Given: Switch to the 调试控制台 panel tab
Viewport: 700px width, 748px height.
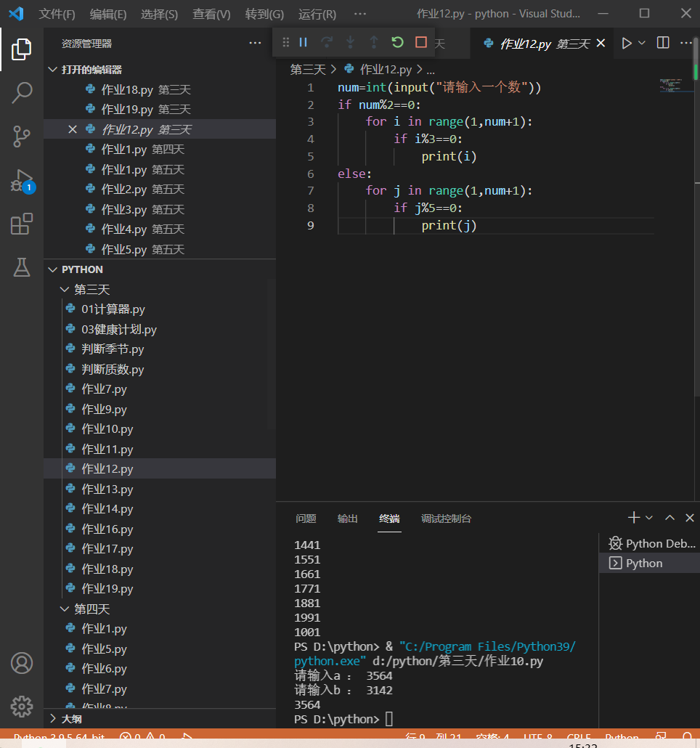Looking at the screenshot, I should tap(446, 519).
